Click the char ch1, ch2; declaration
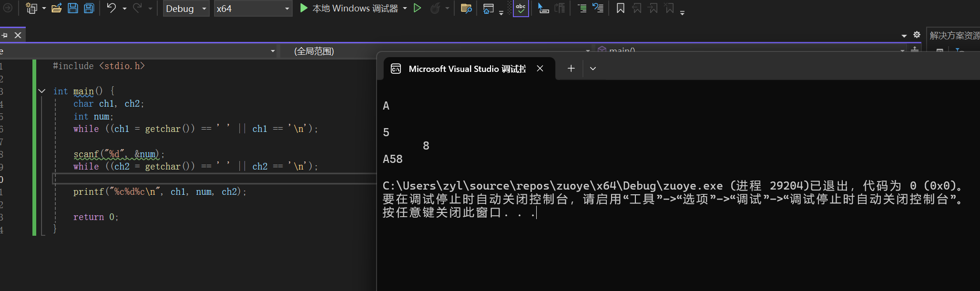The image size is (980, 291). click(x=109, y=104)
